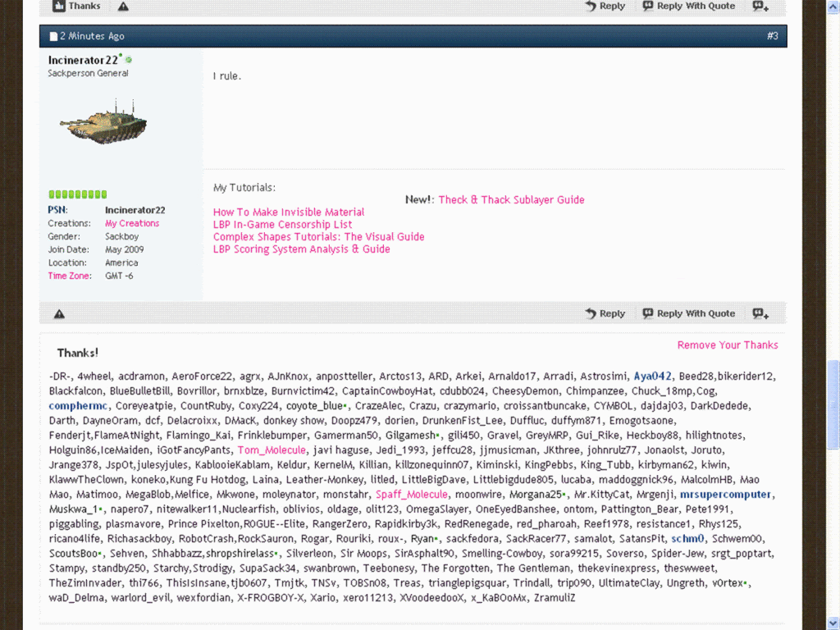This screenshot has height=630, width=840.
Task: Click Reply With Quote below Incinerator22's post
Action: coord(688,314)
